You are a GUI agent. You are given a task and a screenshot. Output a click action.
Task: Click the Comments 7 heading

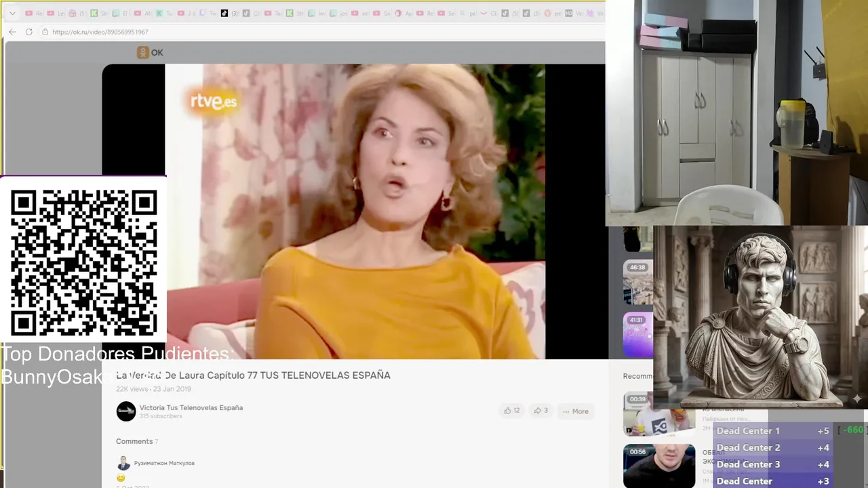click(137, 441)
